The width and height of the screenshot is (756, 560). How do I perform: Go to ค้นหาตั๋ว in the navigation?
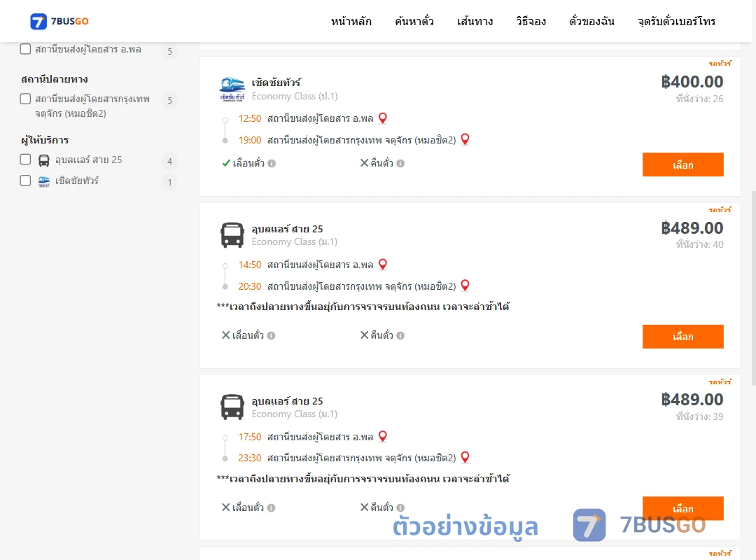[x=414, y=21]
